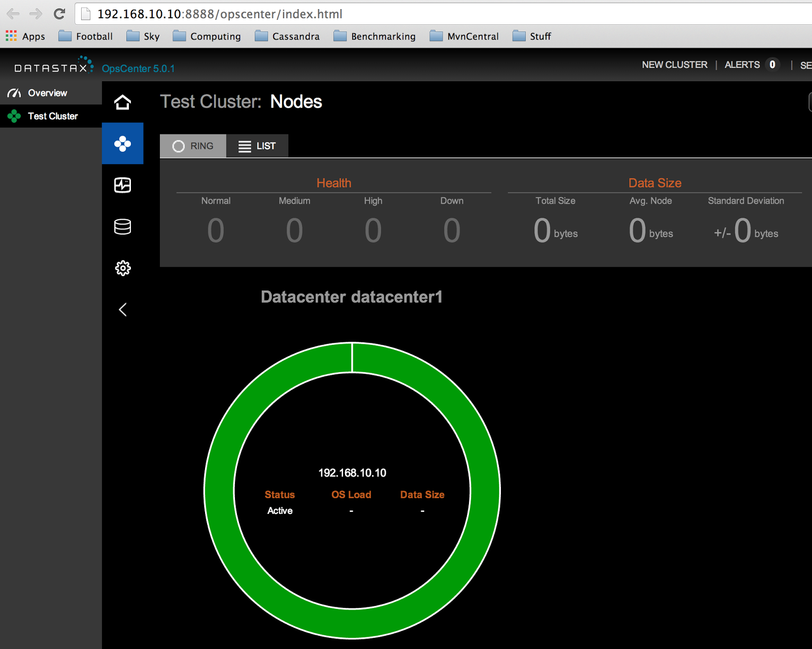Image resolution: width=812 pixels, height=649 pixels.
Task: Open the Apps grid shortcut
Action: pos(25,36)
